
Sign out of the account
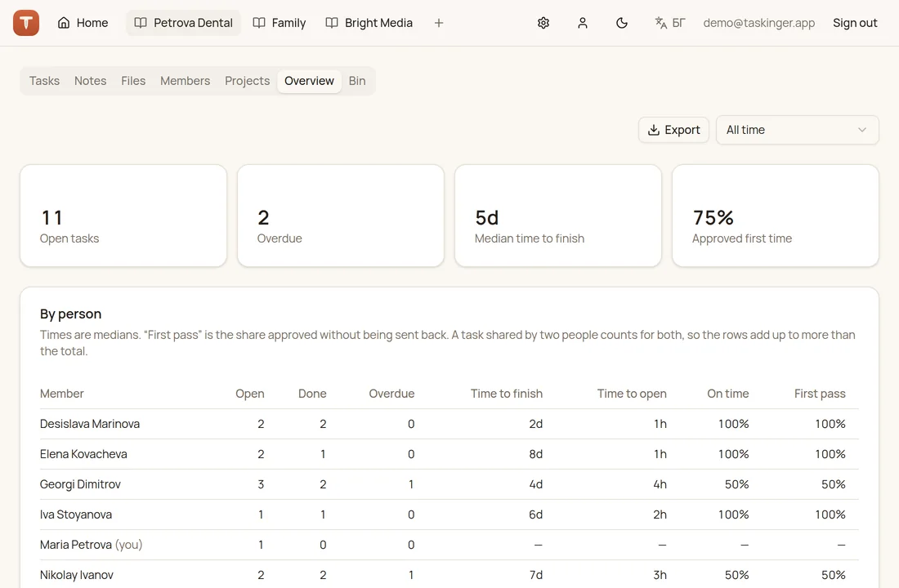[855, 23]
